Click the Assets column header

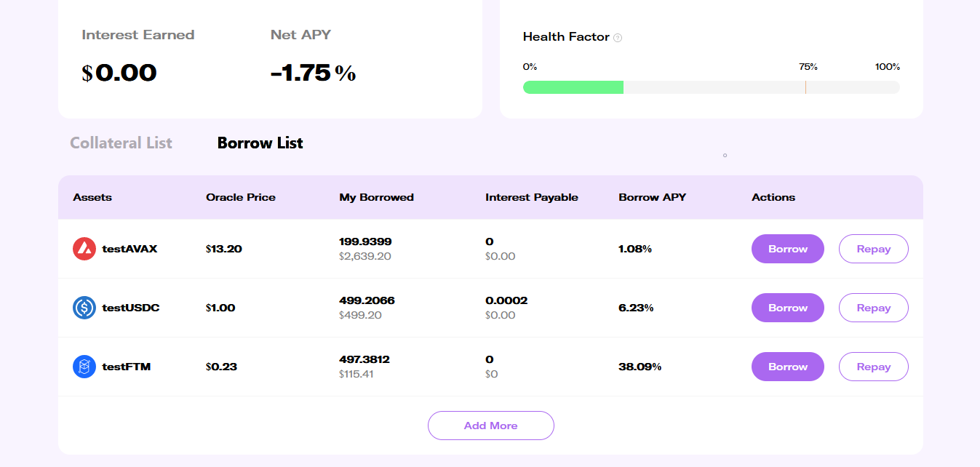[x=92, y=197]
